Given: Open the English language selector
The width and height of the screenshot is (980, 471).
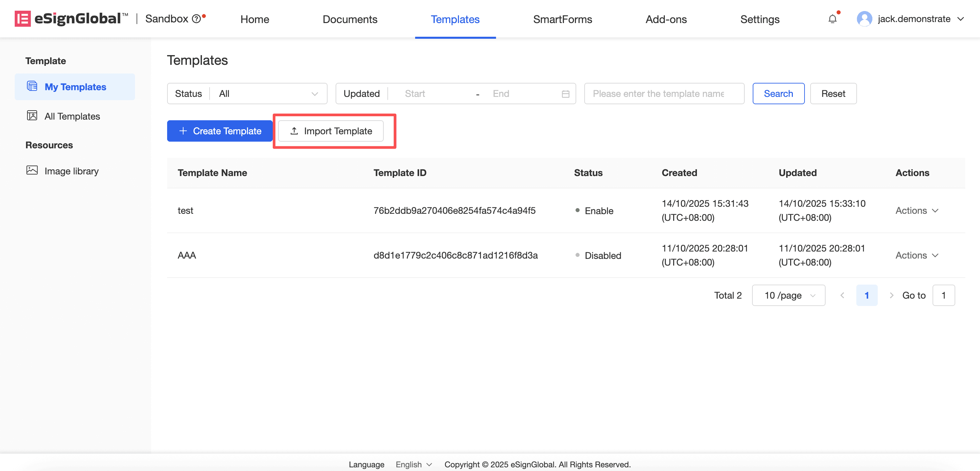Looking at the screenshot, I should pyautogui.click(x=413, y=464).
